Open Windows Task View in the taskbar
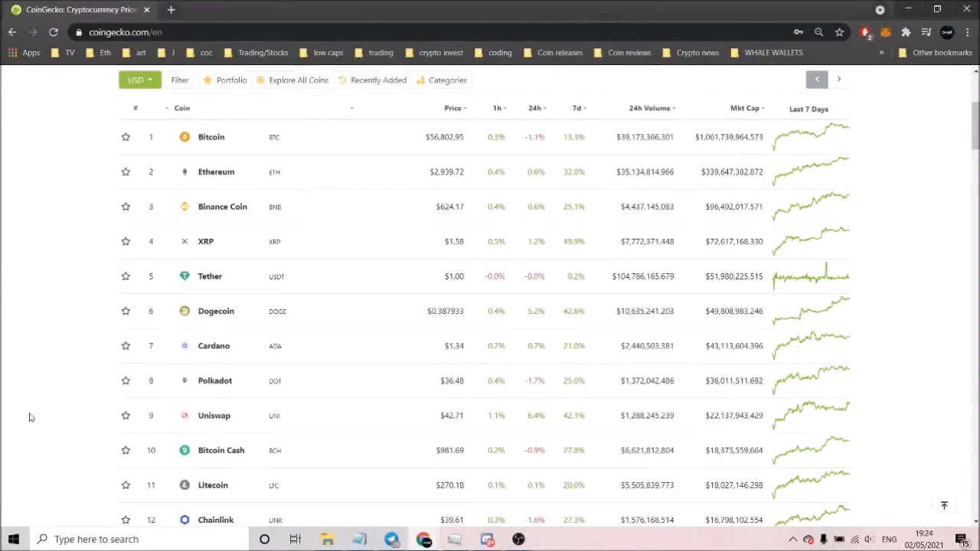980x551 pixels. coord(295,540)
